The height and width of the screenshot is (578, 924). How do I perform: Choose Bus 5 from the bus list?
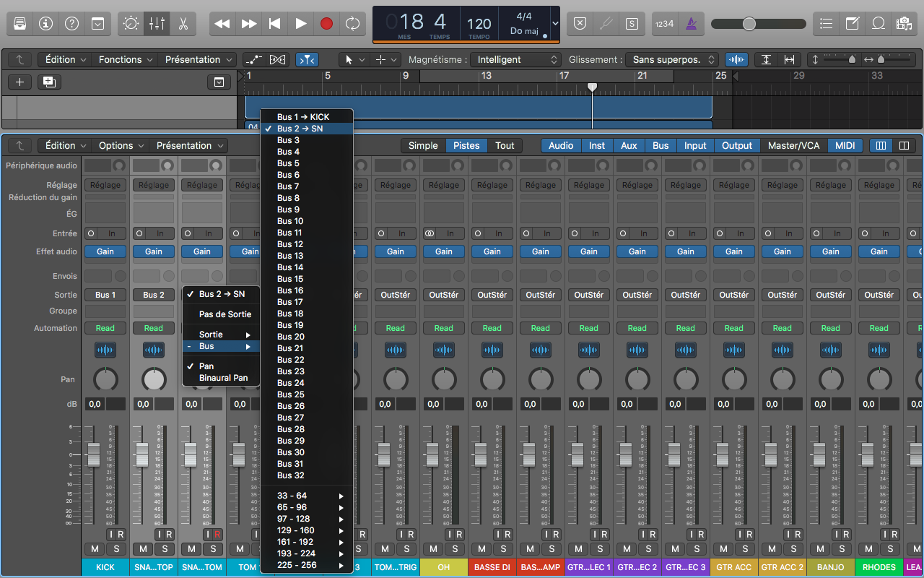click(x=308, y=163)
